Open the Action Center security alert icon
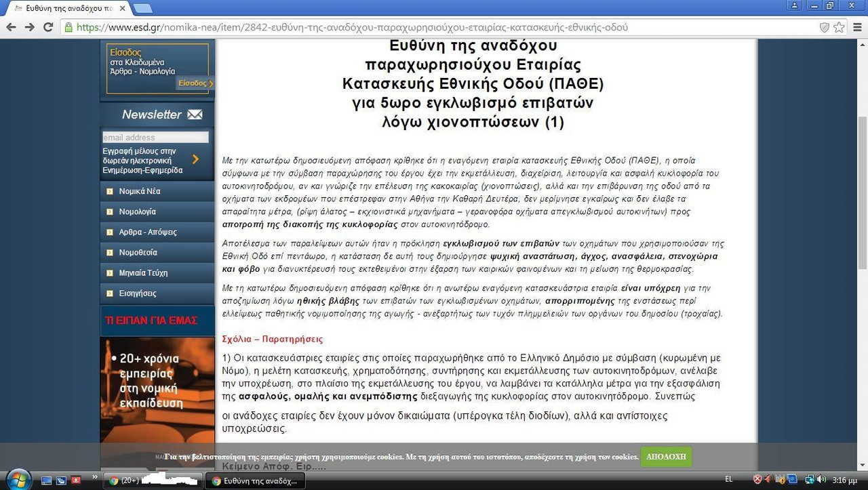868x490 pixels. pos(757,479)
